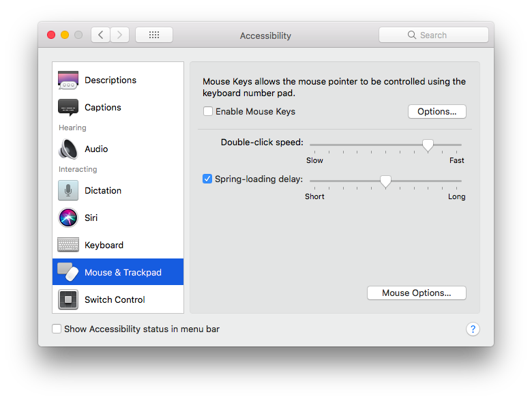
Task: Click the Mouse & Trackpad icon
Action: point(68,271)
